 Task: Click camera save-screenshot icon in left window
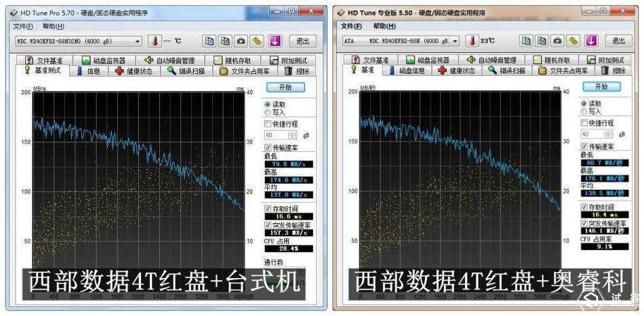[x=241, y=41]
